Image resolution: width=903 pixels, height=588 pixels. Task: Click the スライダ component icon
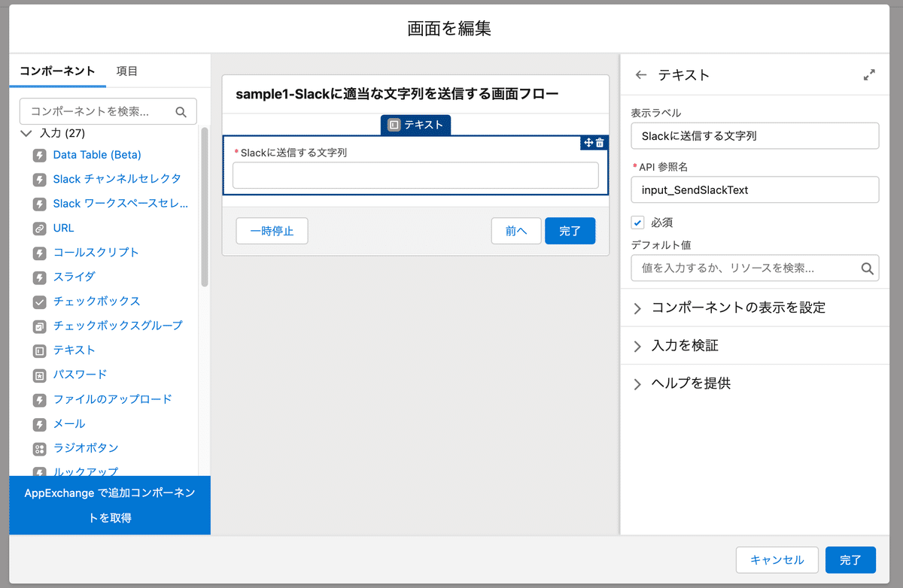(40, 277)
